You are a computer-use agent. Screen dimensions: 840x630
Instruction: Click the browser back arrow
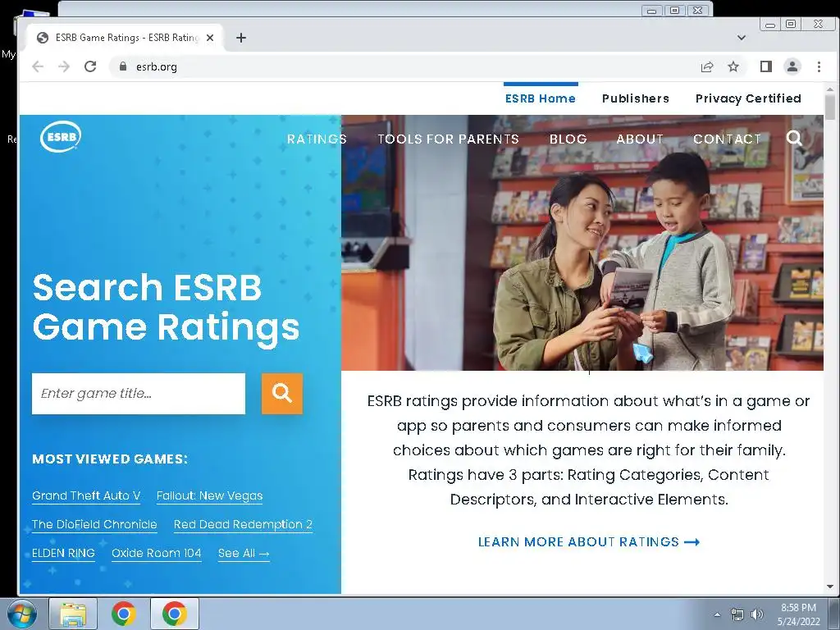(x=38, y=66)
